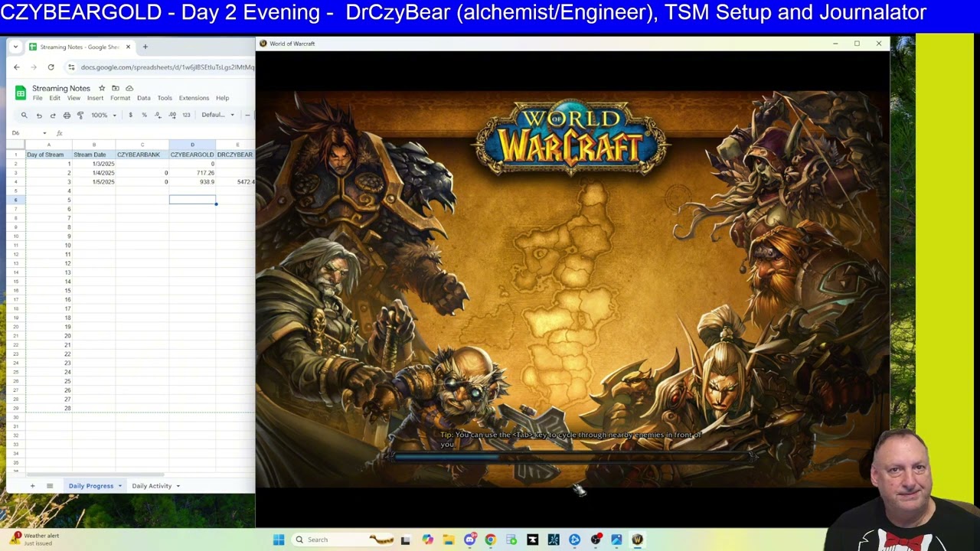Screen dimensions: 980x551
Task: Open the Daily Activity tab dropdown arrow
Action: click(x=178, y=486)
